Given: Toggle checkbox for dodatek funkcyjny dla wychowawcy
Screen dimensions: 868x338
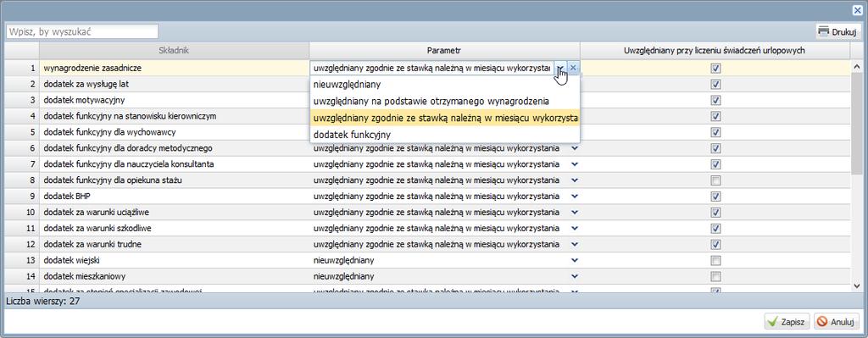Looking at the screenshot, I should (x=715, y=132).
